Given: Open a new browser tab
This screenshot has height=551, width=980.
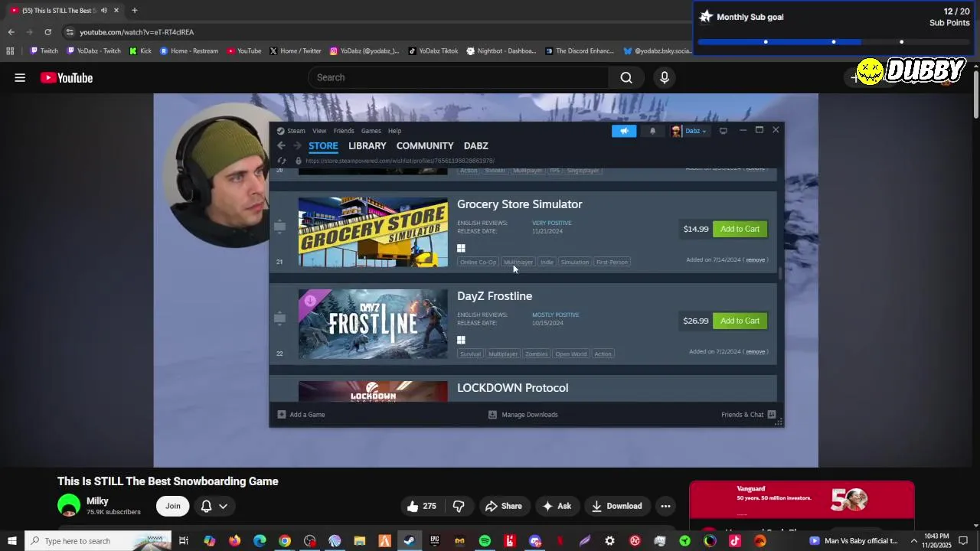Looking at the screenshot, I should coord(134,10).
